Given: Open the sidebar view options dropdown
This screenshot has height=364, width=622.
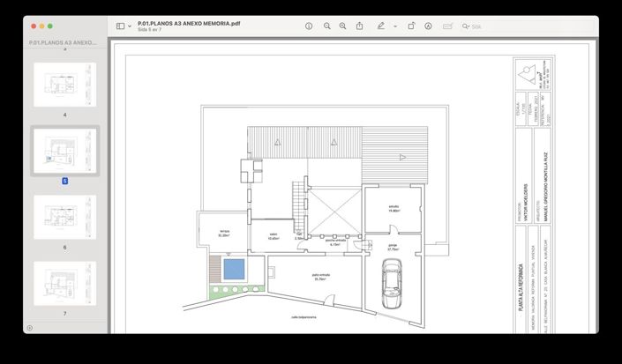Looking at the screenshot, I should pos(130,26).
